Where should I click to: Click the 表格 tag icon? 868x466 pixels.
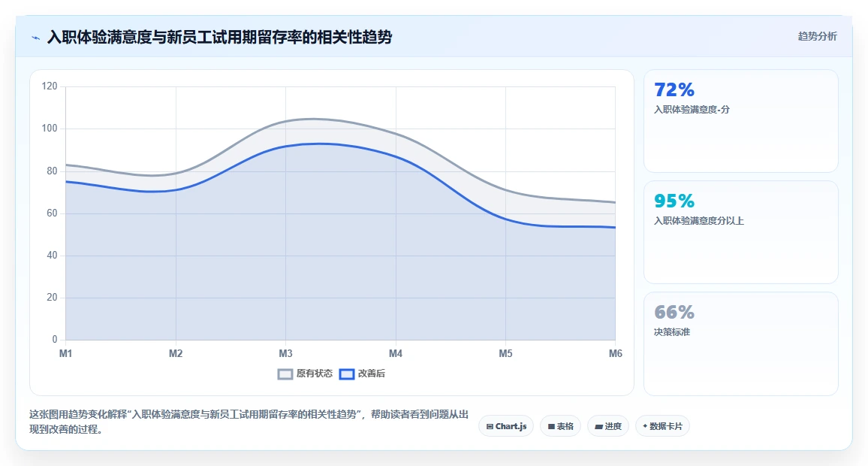(551, 427)
